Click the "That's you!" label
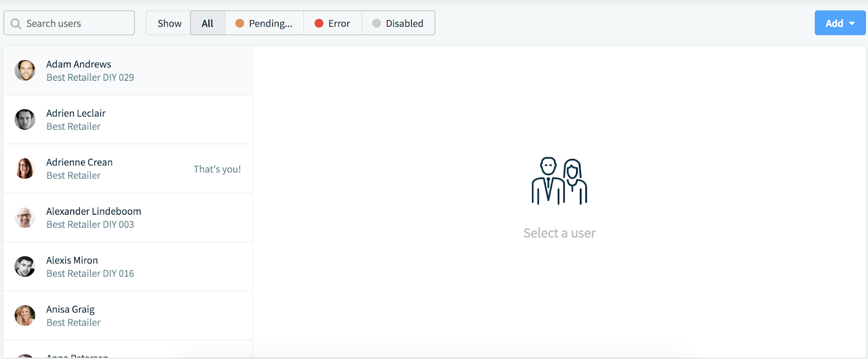 coord(217,169)
